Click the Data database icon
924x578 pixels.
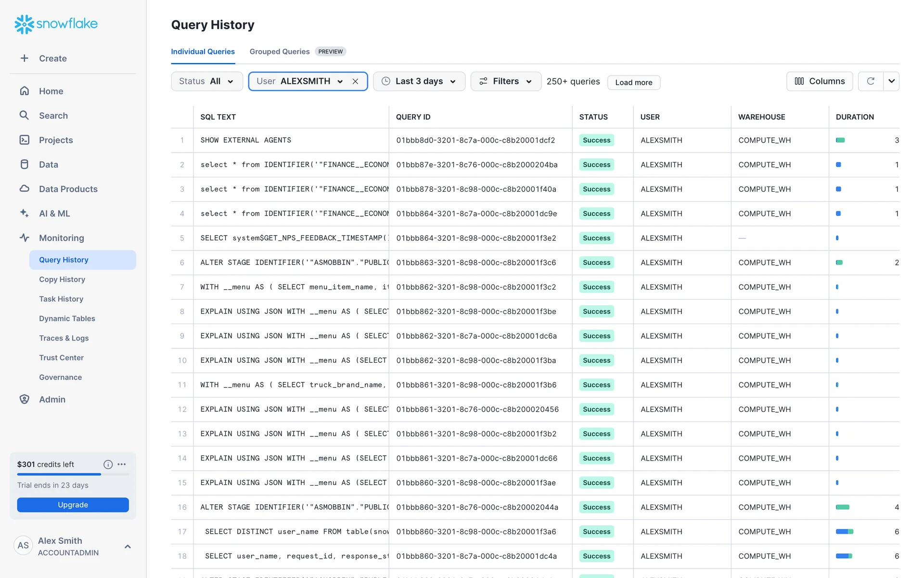[24, 164]
